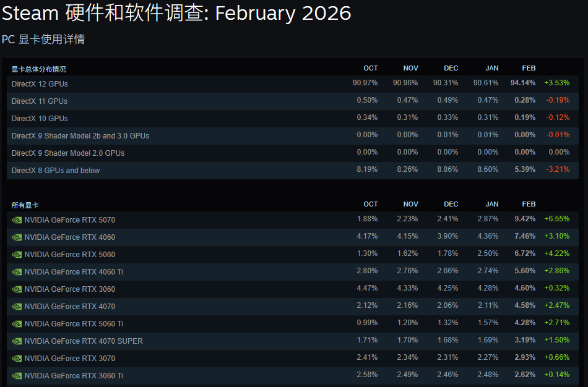588x387 pixels.
Task: Click NVIDIA logo beside RTX 3070
Action: coord(17,359)
